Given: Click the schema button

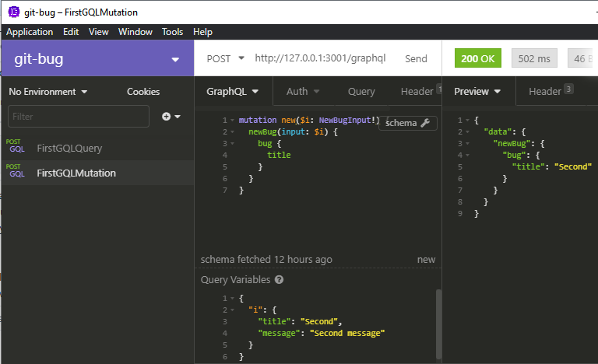Looking at the screenshot, I should pyautogui.click(x=408, y=123).
